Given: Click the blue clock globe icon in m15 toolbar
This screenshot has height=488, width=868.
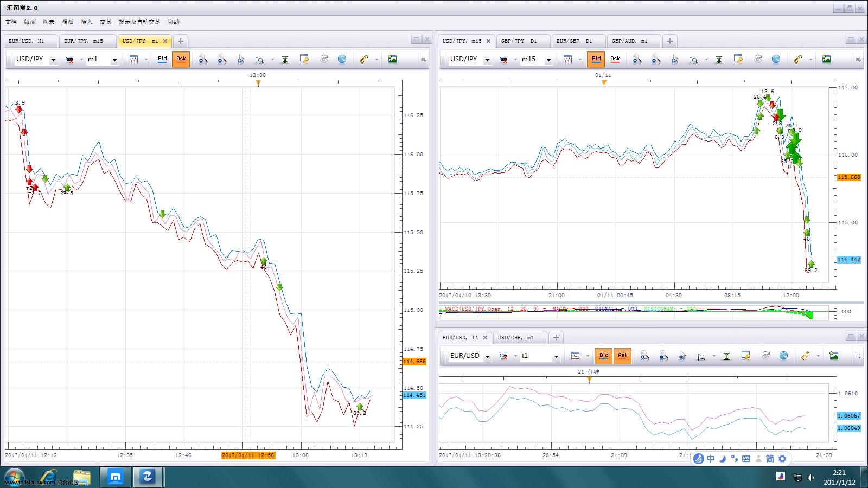Looking at the screenshot, I should tap(776, 59).
